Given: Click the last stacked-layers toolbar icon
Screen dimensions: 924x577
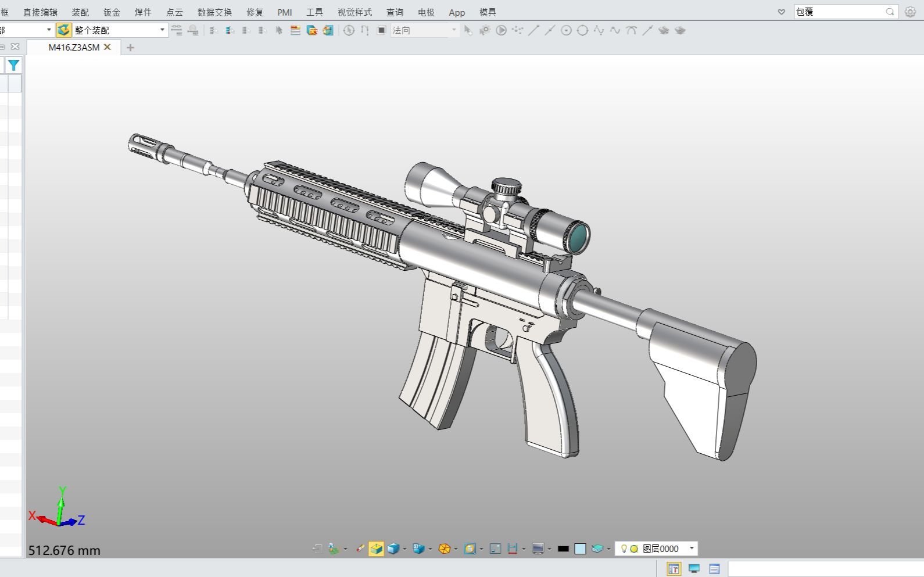Looking at the screenshot, I should tap(680, 30).
